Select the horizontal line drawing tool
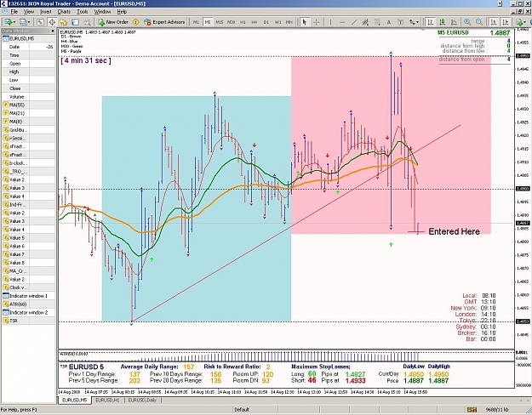This screenshot has width=532, height=415. coord(342,22)
